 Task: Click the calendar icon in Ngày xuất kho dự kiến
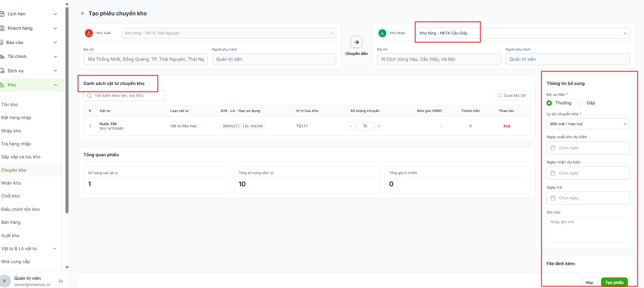553,148
